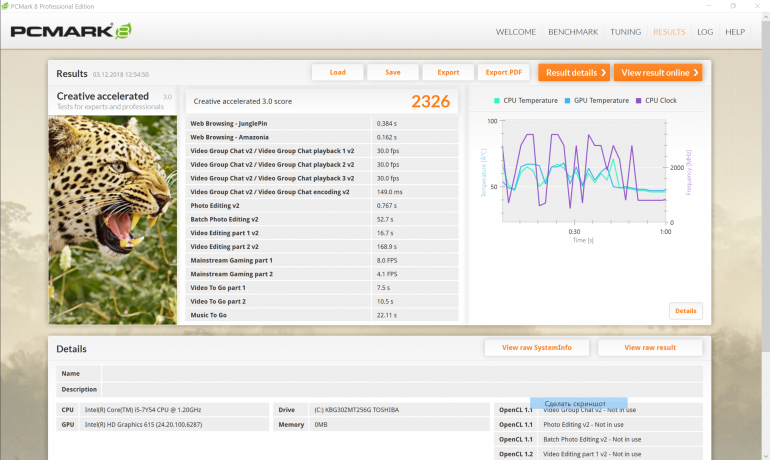
Task: Open View result online
Action: (x=657, y=72)
